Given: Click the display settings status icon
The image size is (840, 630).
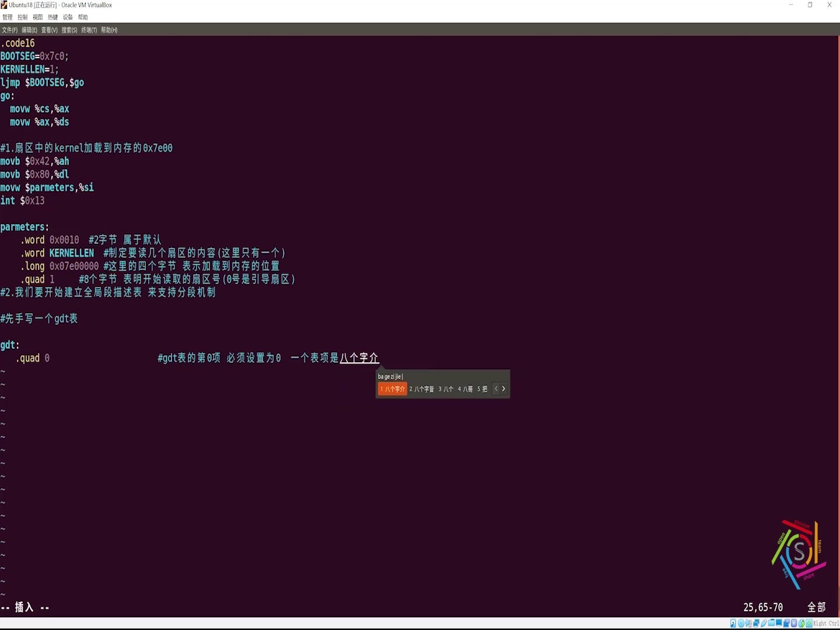Looking at the screenshot, I should click(779, 623).
